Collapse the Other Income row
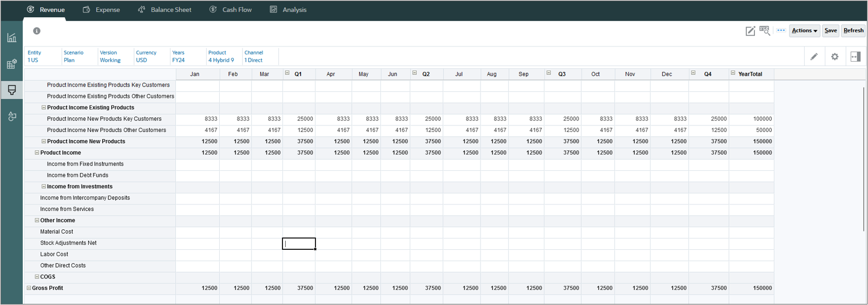Screen dimensions: 868x305 point(37,220)
